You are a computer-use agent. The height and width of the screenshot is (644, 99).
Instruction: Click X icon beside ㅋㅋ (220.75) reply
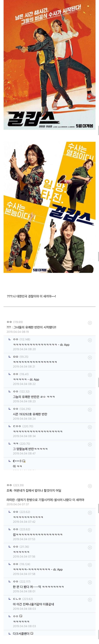pyautogui.click(x=90, y=444)
